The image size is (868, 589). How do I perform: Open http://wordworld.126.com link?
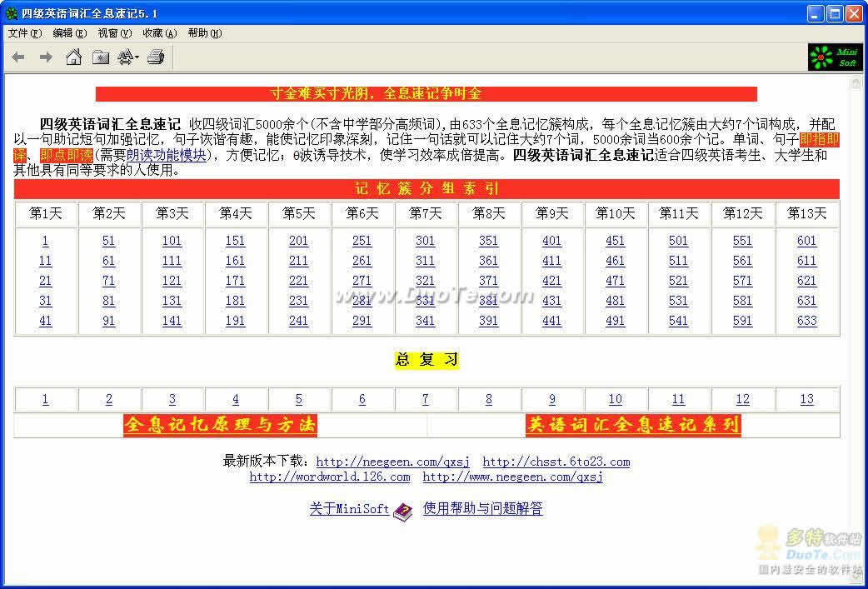point(330,477)
